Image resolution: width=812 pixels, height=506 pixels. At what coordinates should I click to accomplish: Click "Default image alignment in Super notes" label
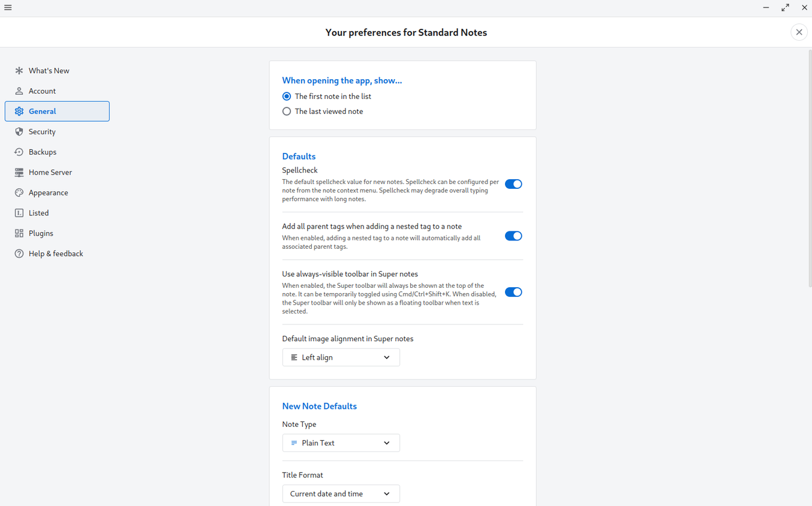pyautogui.click(x=348, y=339)
